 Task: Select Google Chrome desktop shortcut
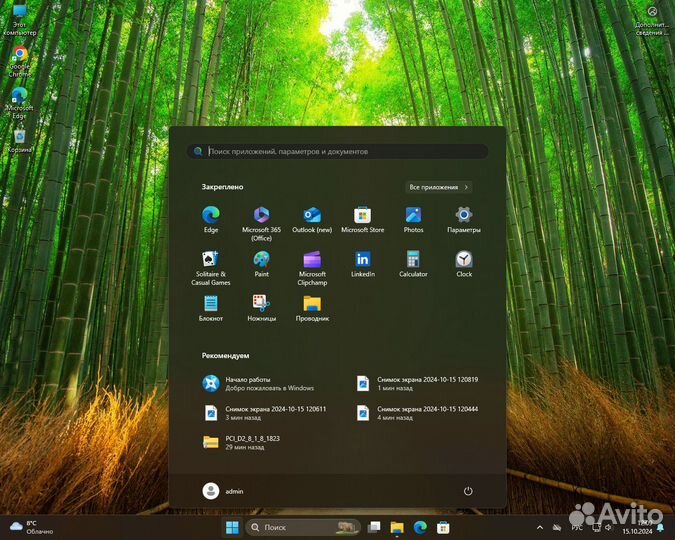pyautogui.click(x=19, y=62)
